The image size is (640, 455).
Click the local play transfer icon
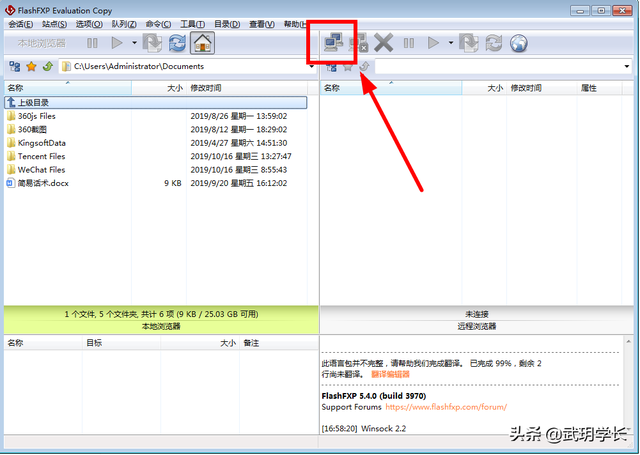click(x=117, y=43)
